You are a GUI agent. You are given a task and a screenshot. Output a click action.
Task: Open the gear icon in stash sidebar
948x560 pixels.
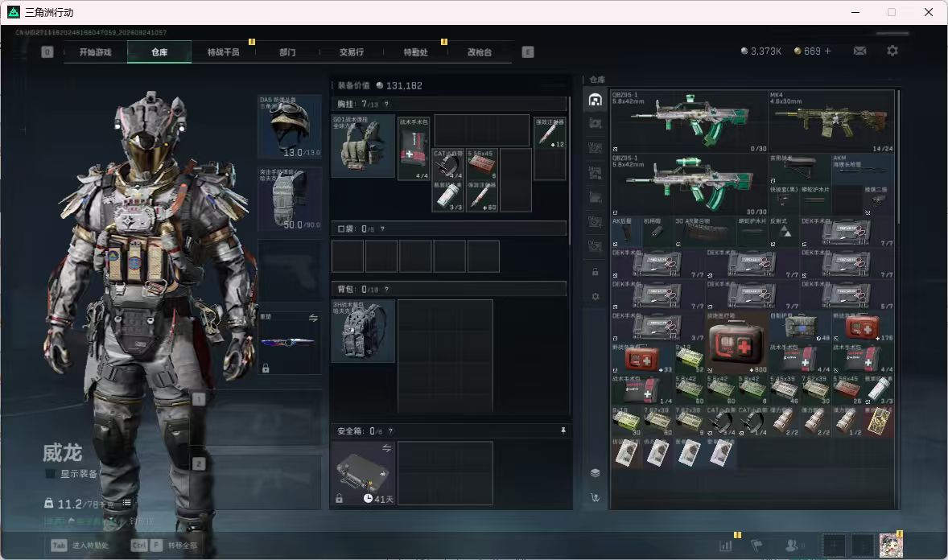pyautogui.click(x=595, y=297)
